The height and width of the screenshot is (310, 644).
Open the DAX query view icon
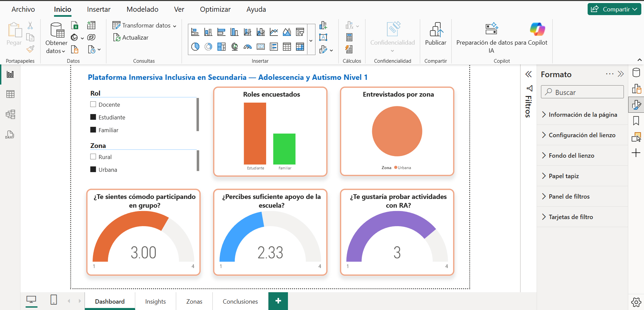click(x=10, y=135)
